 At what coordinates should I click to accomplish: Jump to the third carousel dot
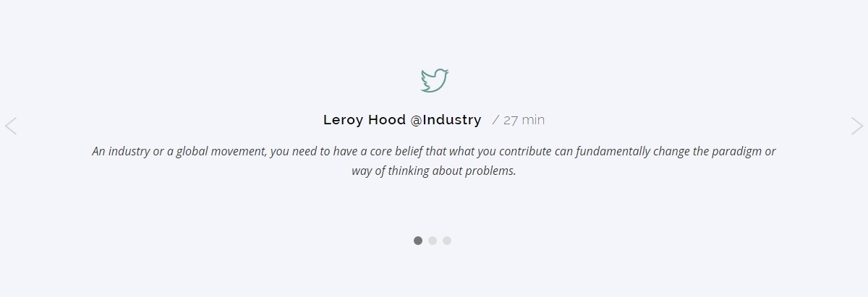pos(447,241)
